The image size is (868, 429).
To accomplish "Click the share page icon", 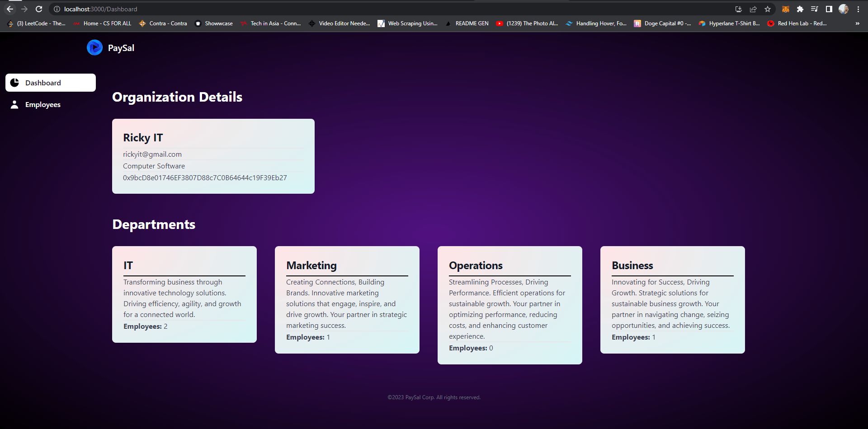I will 753,9.
